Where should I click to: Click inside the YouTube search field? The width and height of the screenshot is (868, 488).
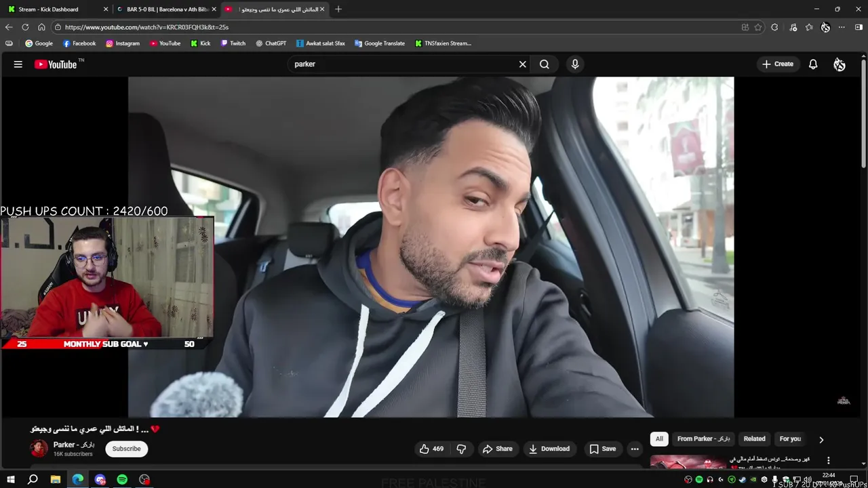tap(403, 64)
